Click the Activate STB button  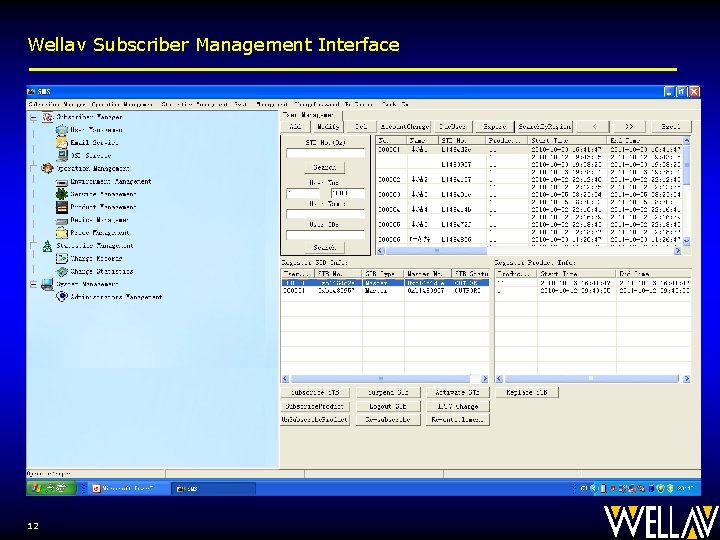tap(457, 393)
